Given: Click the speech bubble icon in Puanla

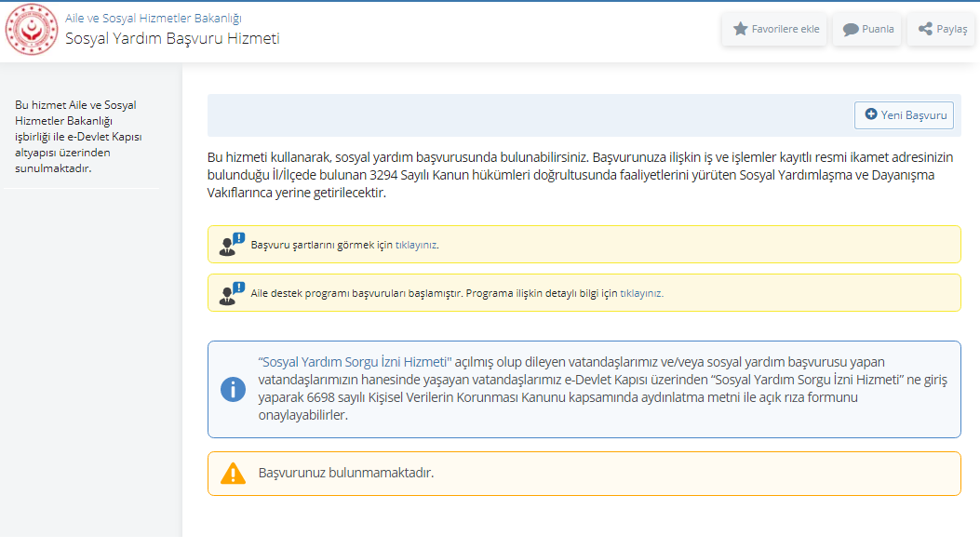Looking at the screenshot, I should (851, 29).
